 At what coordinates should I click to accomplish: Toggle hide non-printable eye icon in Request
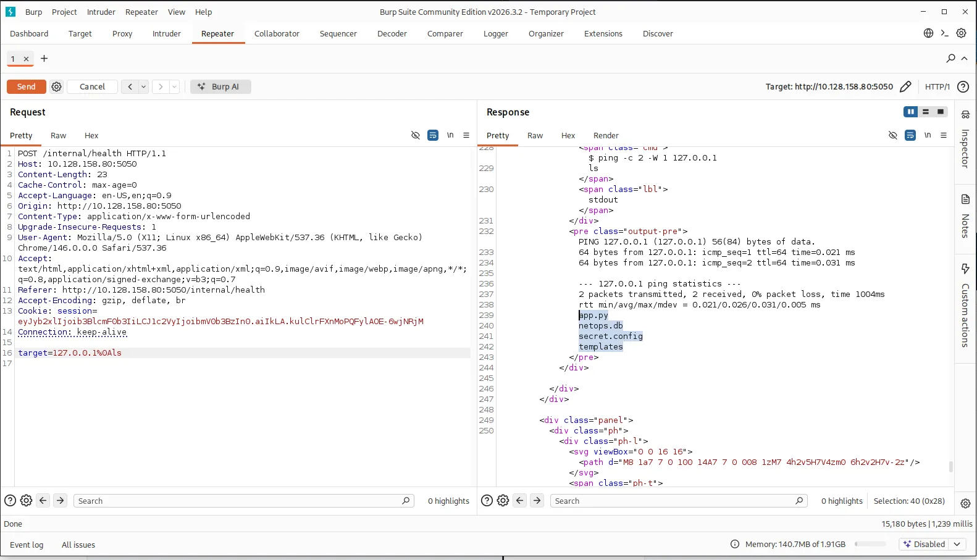[x=416, y=135]
